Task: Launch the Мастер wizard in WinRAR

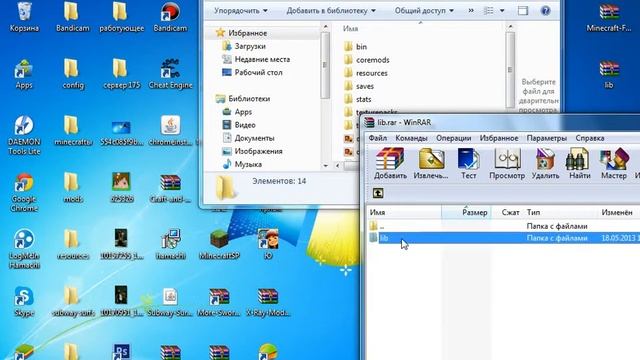Action: click(x=614, y=164)
